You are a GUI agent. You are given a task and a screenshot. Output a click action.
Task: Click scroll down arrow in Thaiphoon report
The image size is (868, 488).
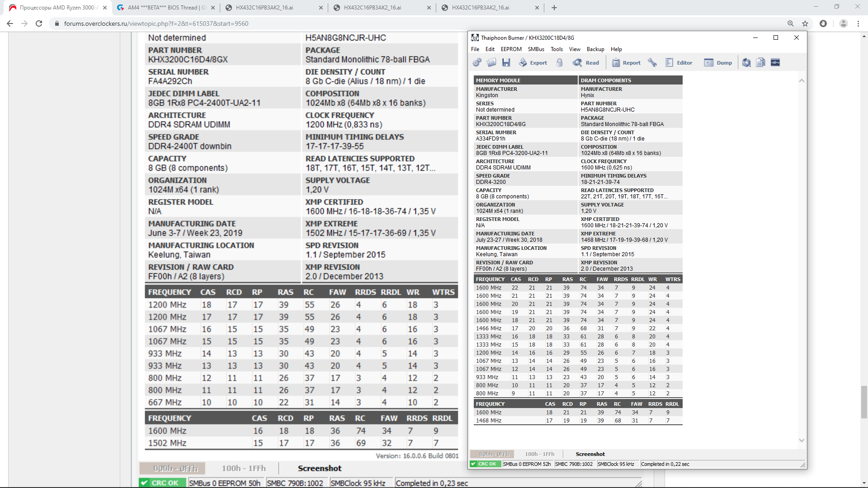click(x=802, y=440)
